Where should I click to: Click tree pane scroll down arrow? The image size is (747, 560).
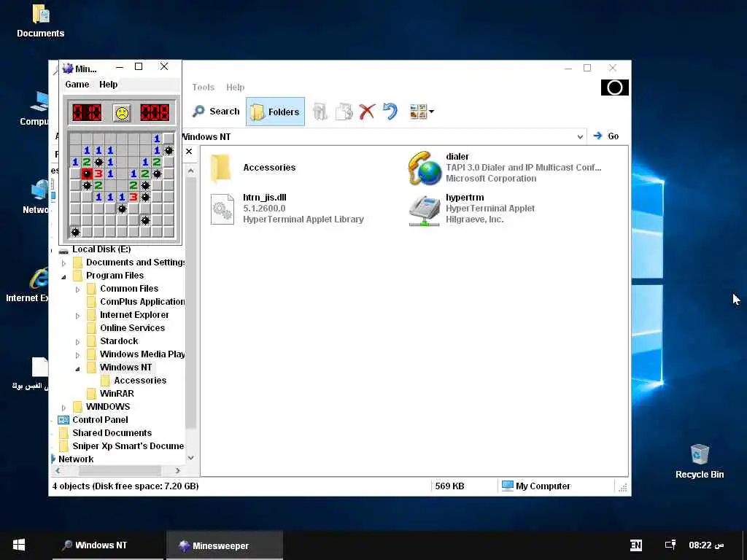coord(190,458)
